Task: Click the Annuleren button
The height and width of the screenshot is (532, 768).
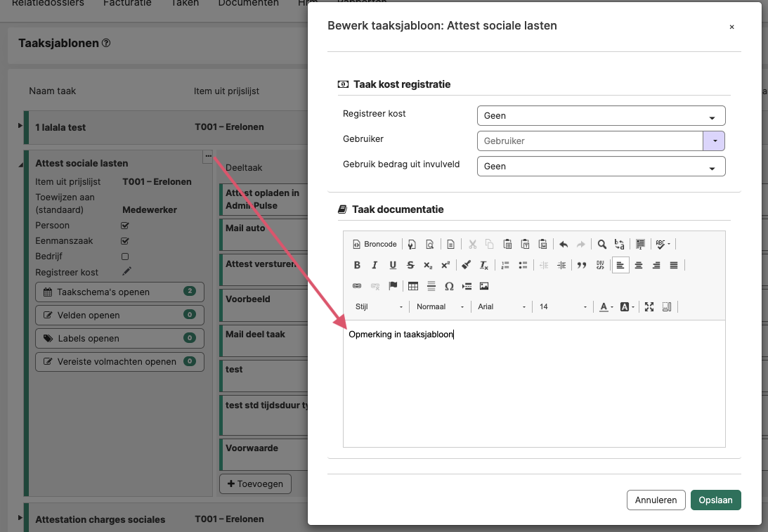Action: point(656,500)
